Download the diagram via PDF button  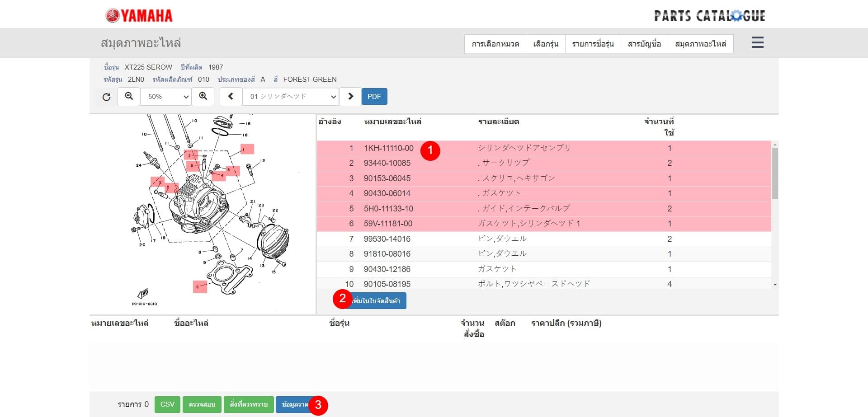pos(374,96)
